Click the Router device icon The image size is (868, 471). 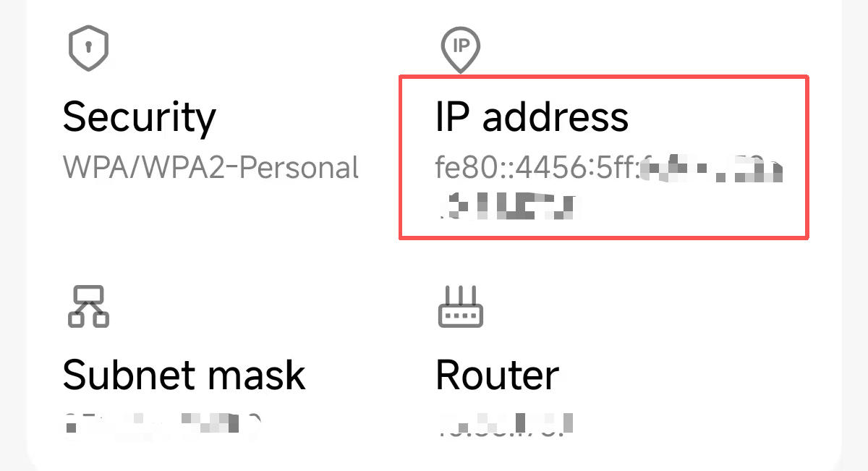click(x=461, y=307)
